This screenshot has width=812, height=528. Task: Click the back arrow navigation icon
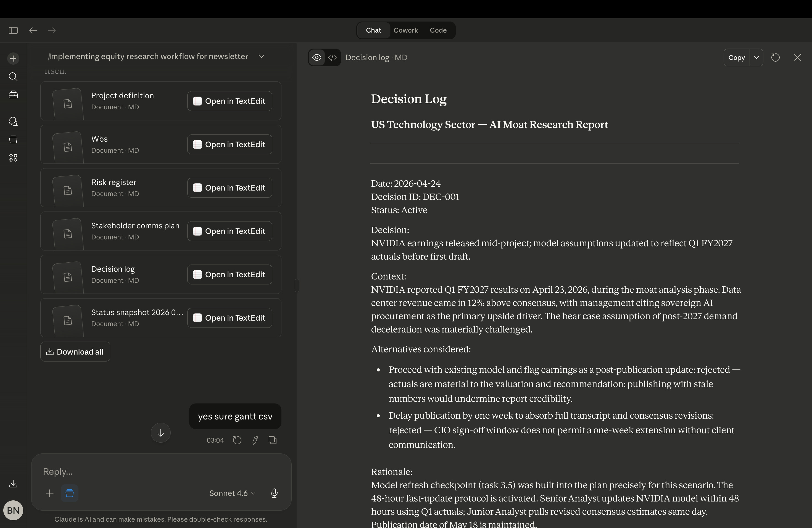[33, 30]
